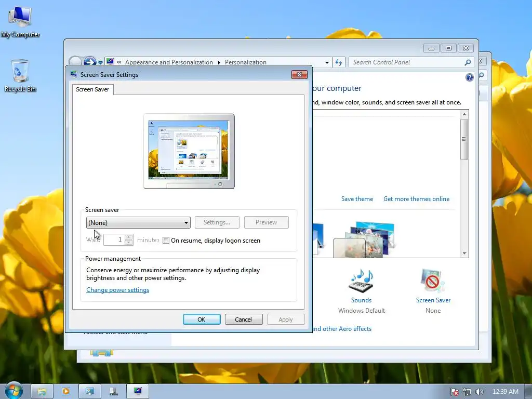Screen dimensions: 532x399
Task: Click the themes list scrollbar thumb
Action: pyautogui.click(x=464, y=139)
